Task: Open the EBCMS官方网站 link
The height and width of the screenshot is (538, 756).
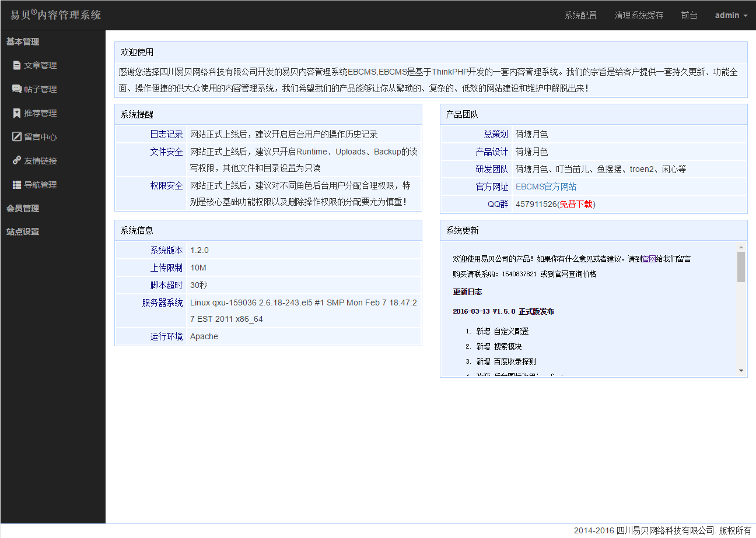Action: pos(546,187)
